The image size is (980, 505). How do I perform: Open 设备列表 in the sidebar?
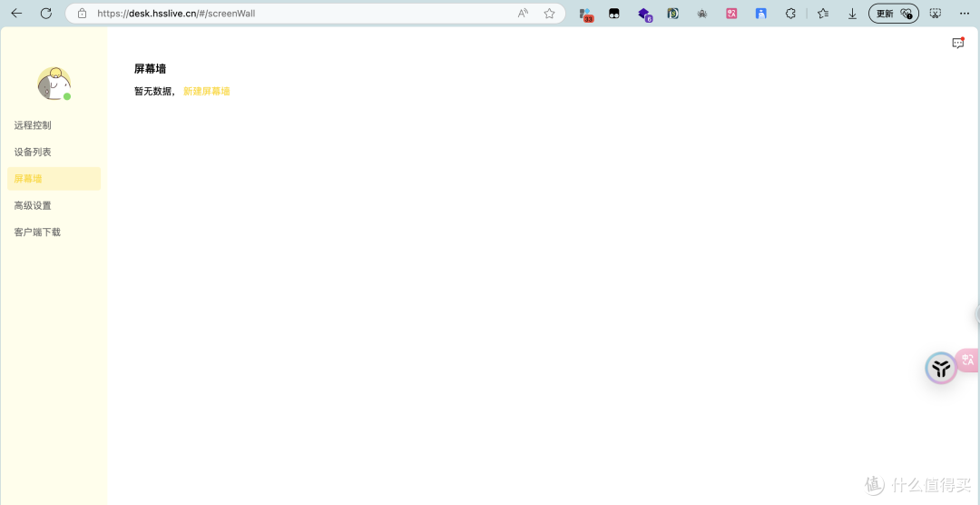33,152
